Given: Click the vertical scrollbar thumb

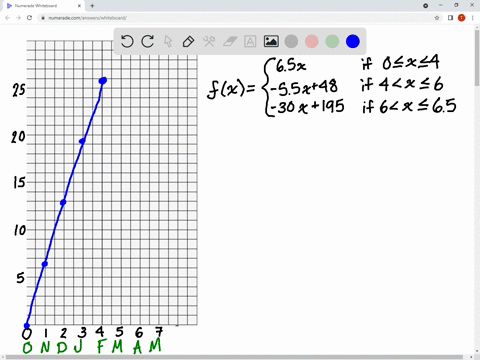Looking at the screenshot, I should pyautogui.click(x=477, y=57).
